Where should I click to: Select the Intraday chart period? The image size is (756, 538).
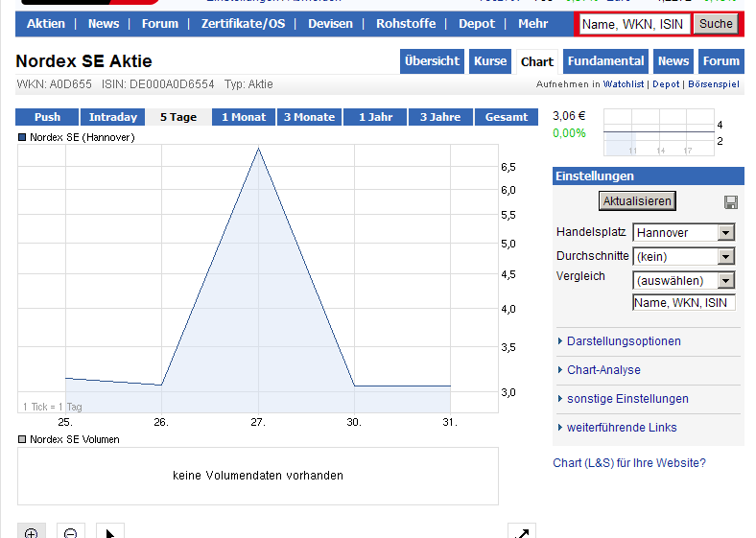(x=113, y=117)
